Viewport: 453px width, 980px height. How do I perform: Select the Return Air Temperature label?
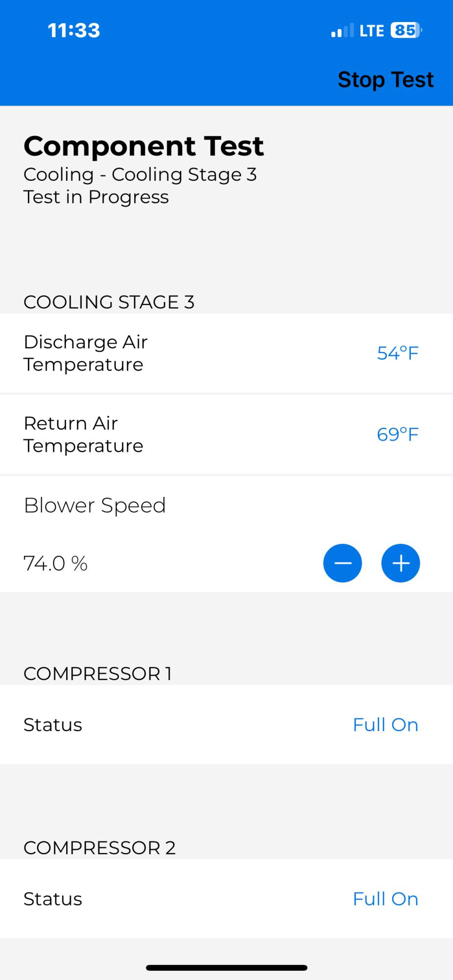pyautogui.click(x=83, y=434)
